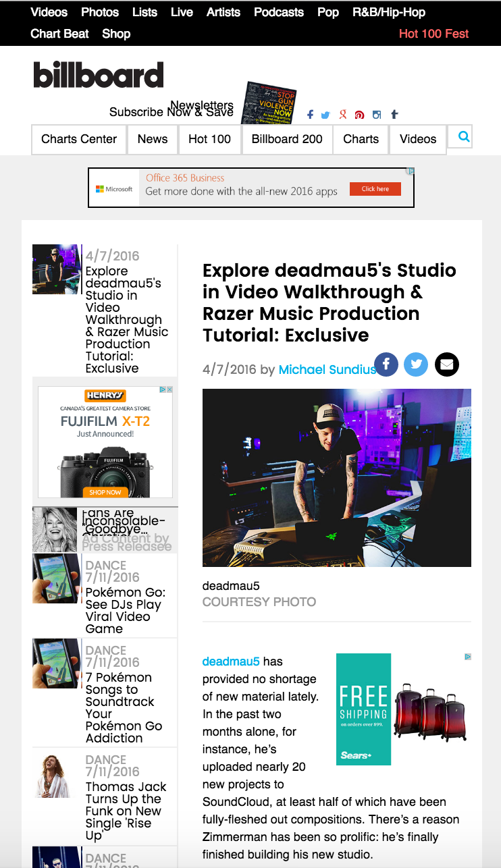
Task: Click AdChoices triangle on Henry's ad
Action: click(163, 389)
